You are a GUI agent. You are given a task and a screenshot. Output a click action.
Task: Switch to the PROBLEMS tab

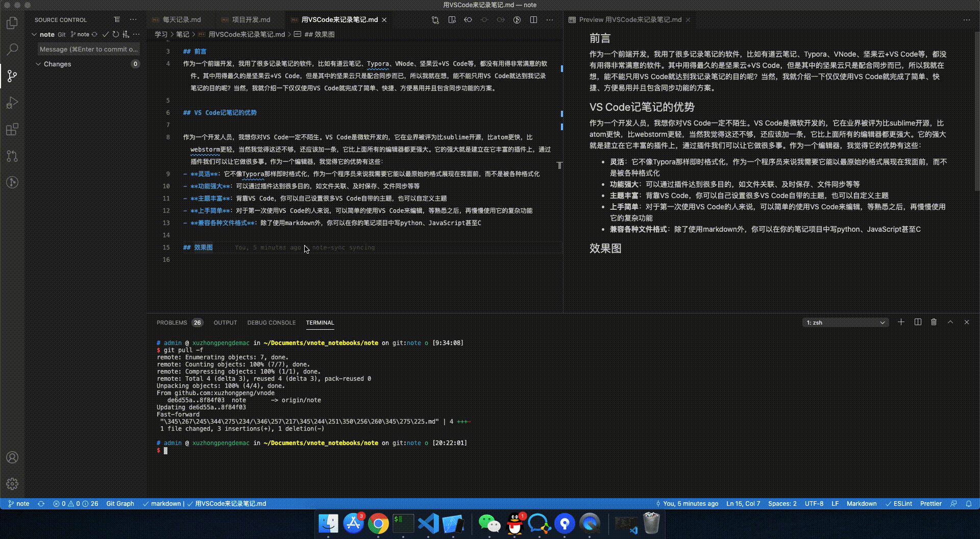[171, 323]
